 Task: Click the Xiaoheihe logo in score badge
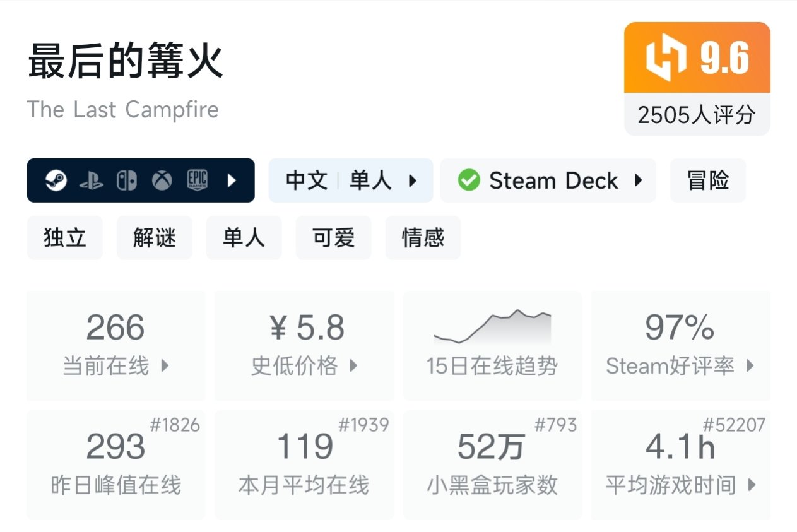[x=666, y=58]
